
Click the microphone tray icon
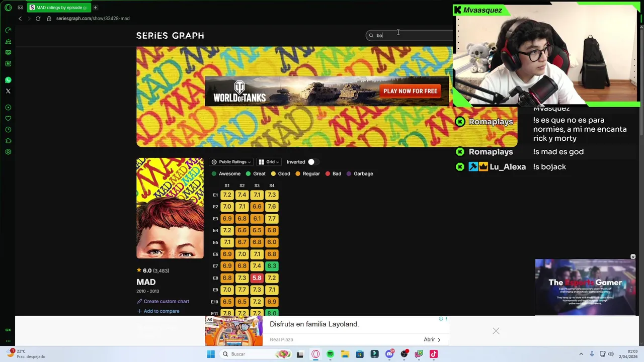[x=592, y=354]
